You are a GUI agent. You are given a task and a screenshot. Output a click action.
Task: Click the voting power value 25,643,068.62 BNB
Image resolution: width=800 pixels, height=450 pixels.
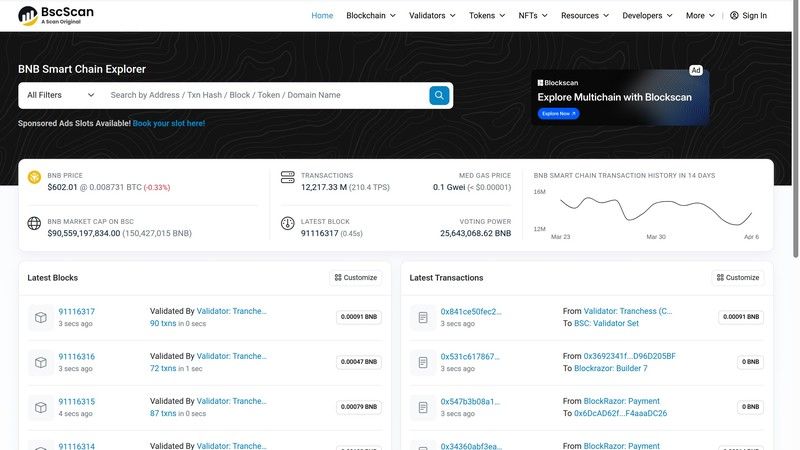click(476, 233)
